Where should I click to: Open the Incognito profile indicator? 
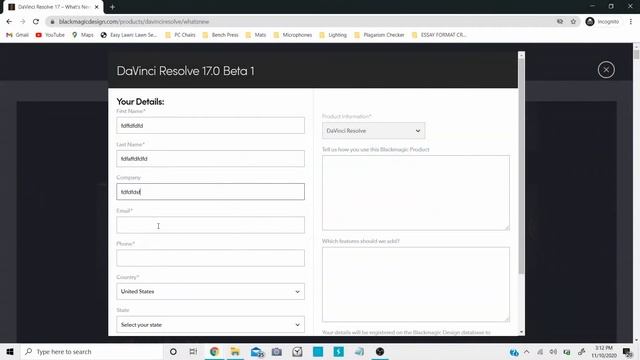coord(602,22)
